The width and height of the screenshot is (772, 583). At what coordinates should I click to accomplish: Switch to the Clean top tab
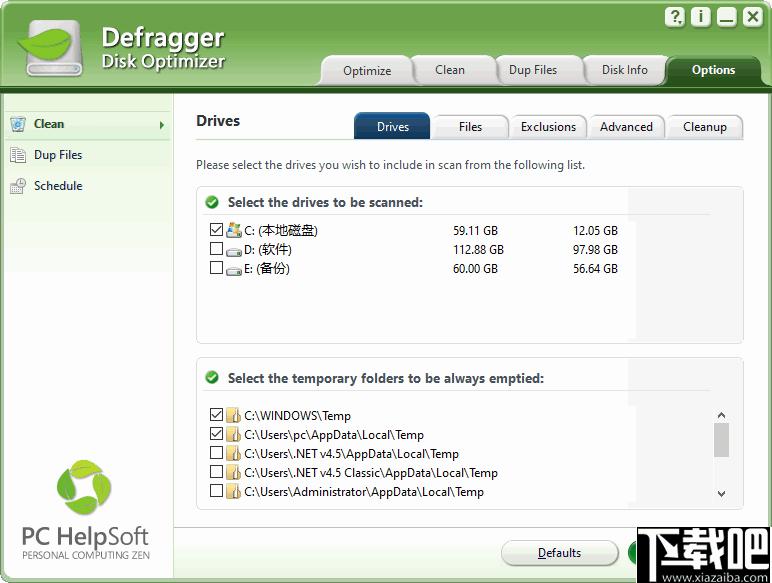click(450, 70)
